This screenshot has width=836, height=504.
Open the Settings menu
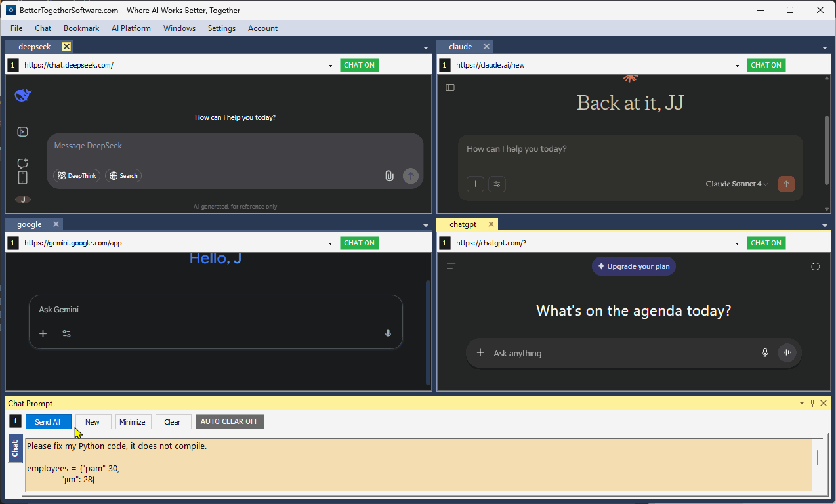222,28
